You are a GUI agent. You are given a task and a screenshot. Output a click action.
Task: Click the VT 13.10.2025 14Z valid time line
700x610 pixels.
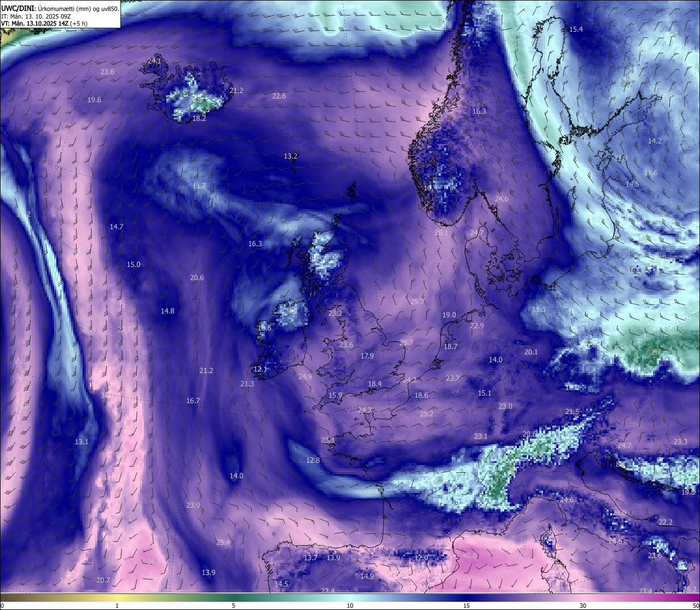point(45,24)
